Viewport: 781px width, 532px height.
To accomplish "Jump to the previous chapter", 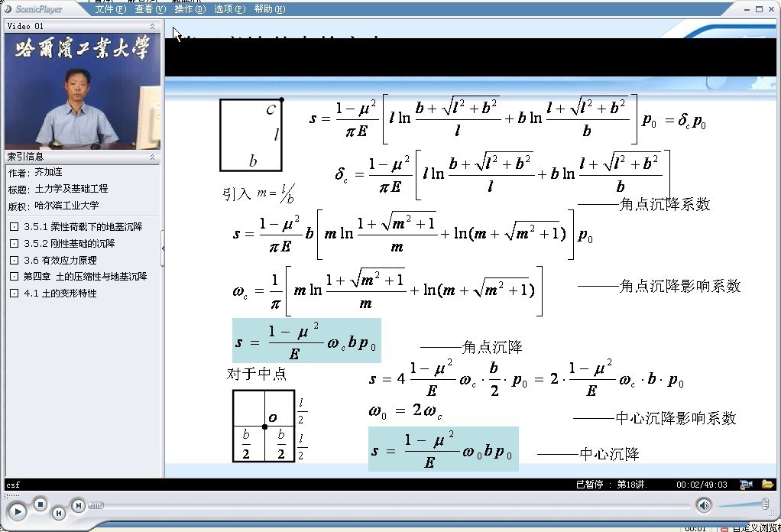I will pos(58,513).
